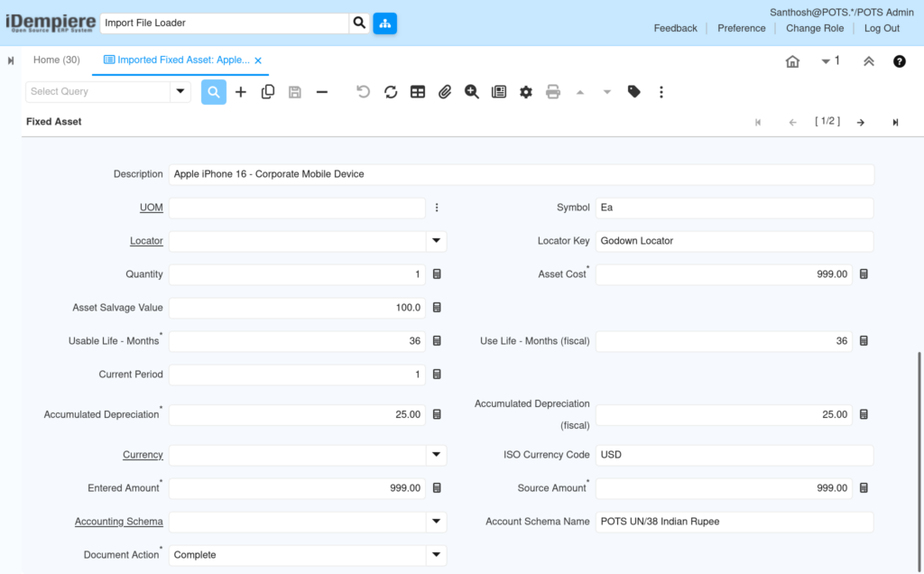Click the Zoom Across icon
The width and height of the screenshot is (924, 574).
point(471,92)
